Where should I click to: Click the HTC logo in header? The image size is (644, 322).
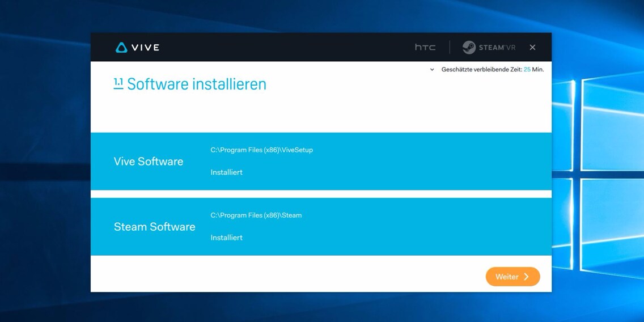(425, 47)
